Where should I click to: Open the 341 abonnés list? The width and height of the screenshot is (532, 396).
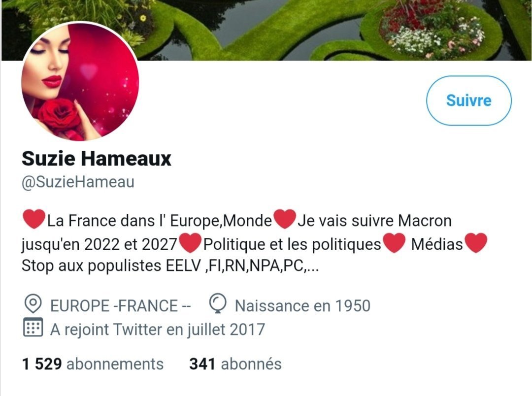click(235, 364)
